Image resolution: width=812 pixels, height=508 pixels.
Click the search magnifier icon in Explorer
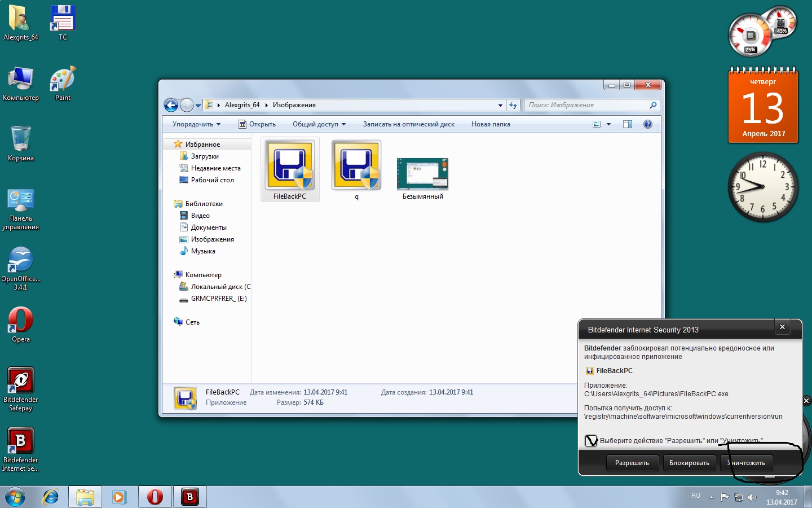(x=653, y=105)
